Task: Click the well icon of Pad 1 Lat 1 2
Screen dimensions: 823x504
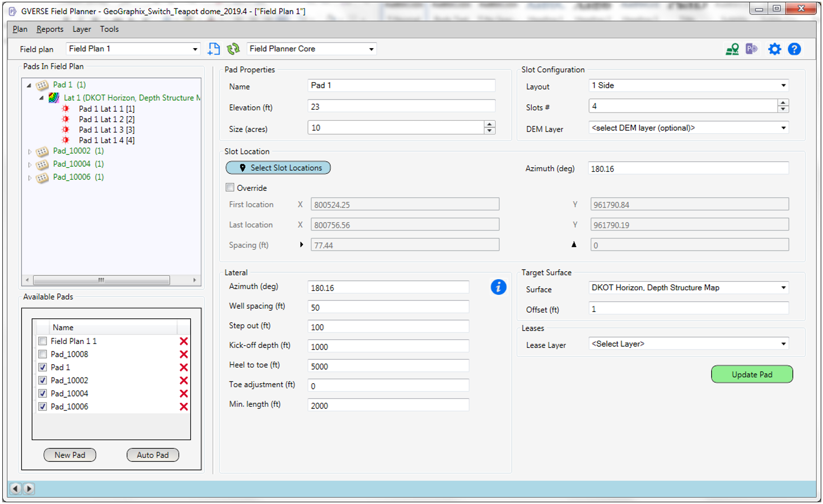Action: (x=66, y=119)
